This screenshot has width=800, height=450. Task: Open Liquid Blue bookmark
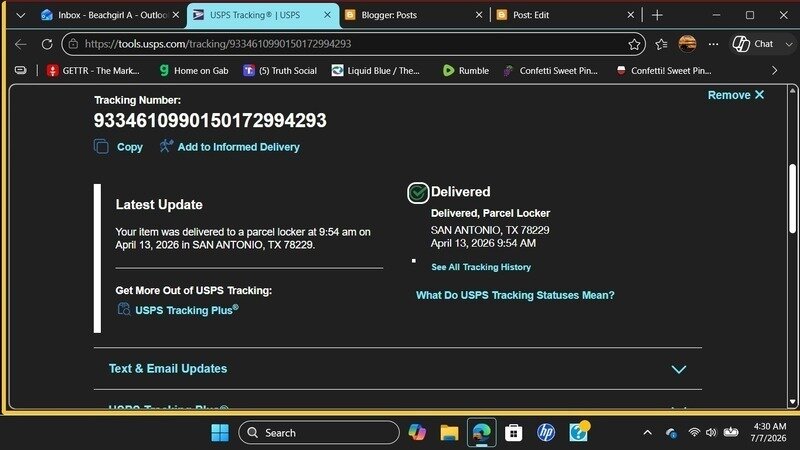pos(376,71)
